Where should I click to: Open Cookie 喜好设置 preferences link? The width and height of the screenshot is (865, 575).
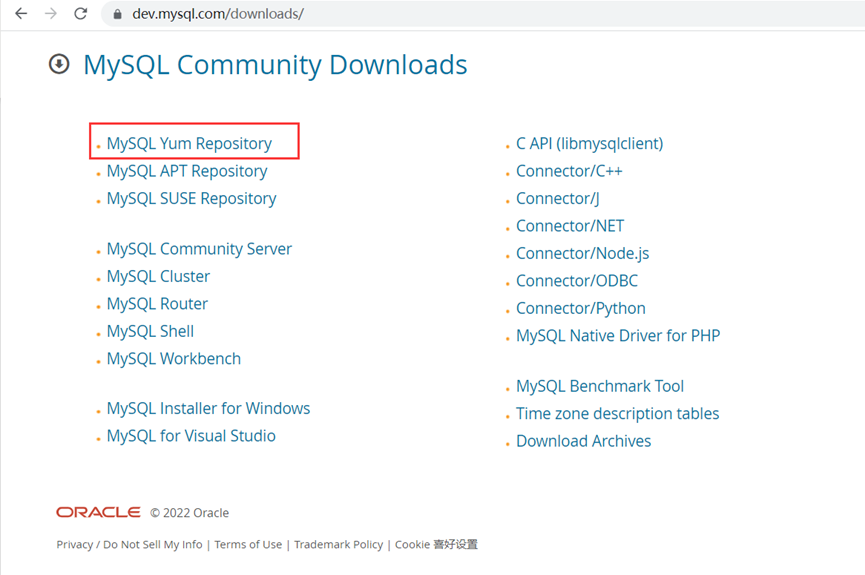pyautogui.click(x=436, y=544)
